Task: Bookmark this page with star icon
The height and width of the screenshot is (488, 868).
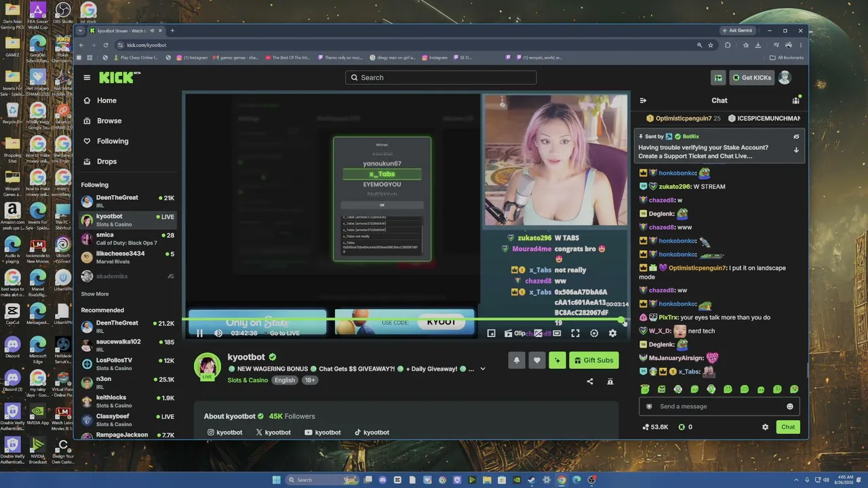Action: click(711, 45)
